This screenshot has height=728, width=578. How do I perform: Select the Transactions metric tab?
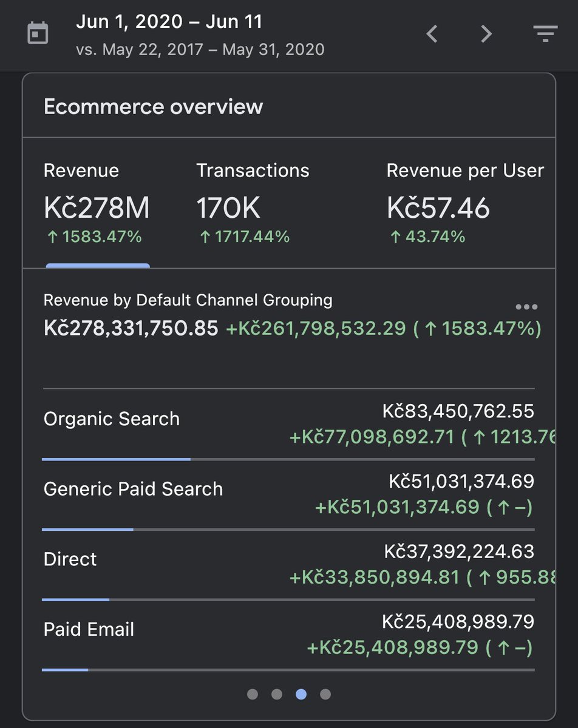253,203
